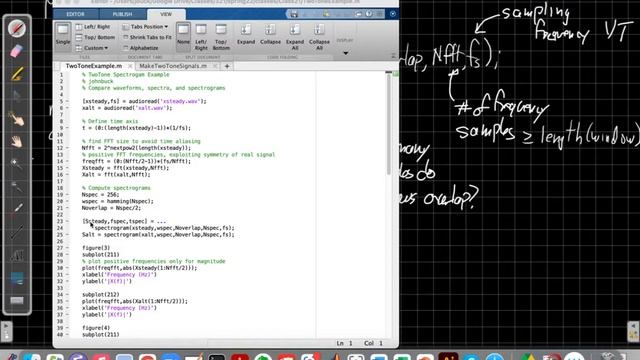Click the bottom-right arrow handle on the blackboard
This screenshot has height=360, width=640.
(633, 331)
